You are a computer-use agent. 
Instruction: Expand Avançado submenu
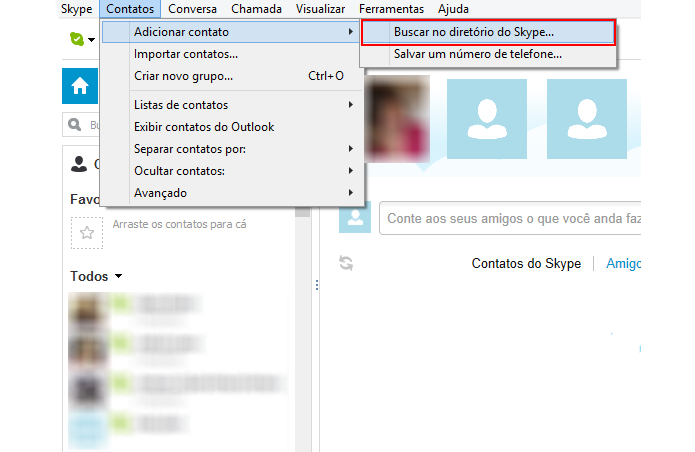[x=230, y=193]
